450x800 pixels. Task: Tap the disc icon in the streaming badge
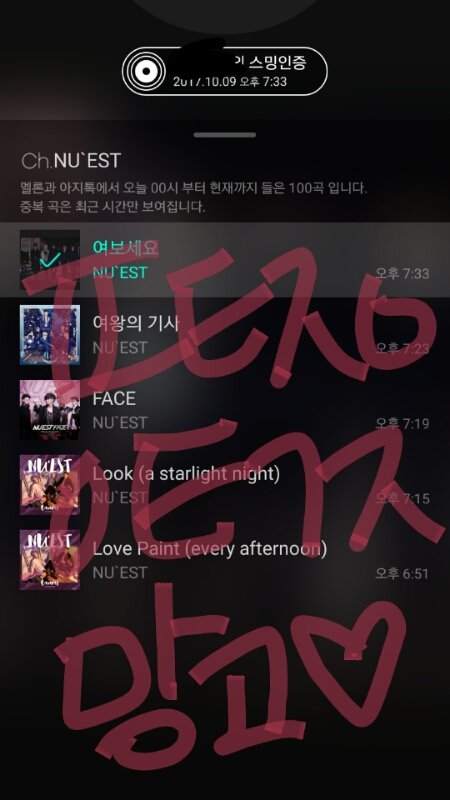[x=146, y=71]
